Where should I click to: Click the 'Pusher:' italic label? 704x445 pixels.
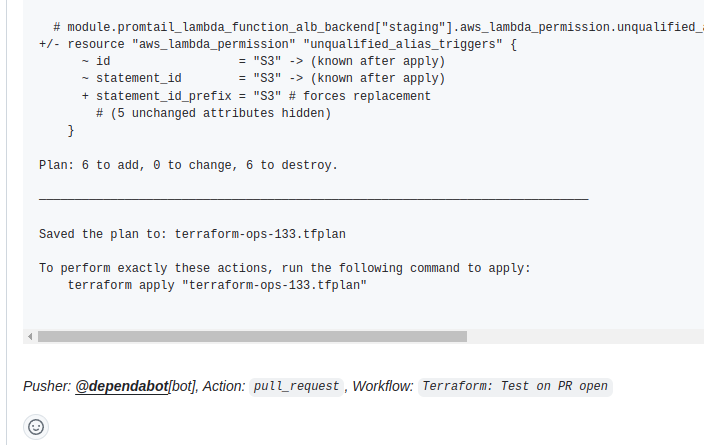point(47,386)
